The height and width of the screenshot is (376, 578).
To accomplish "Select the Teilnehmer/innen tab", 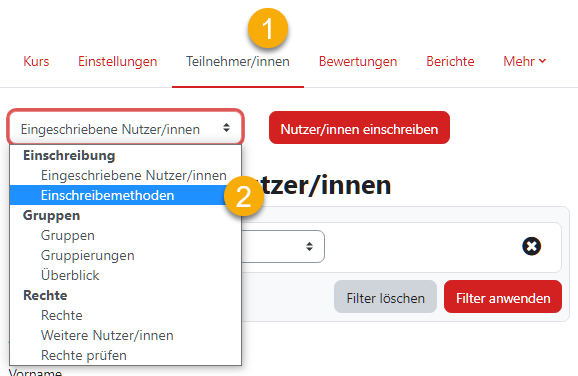I will pyautogui.click(x=238, y=61).
